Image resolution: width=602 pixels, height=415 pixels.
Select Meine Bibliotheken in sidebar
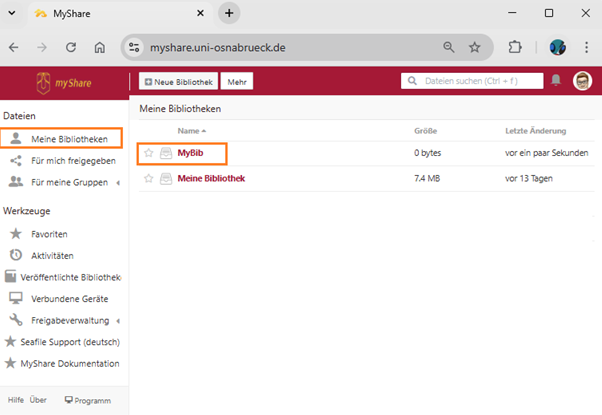(68, 138)
